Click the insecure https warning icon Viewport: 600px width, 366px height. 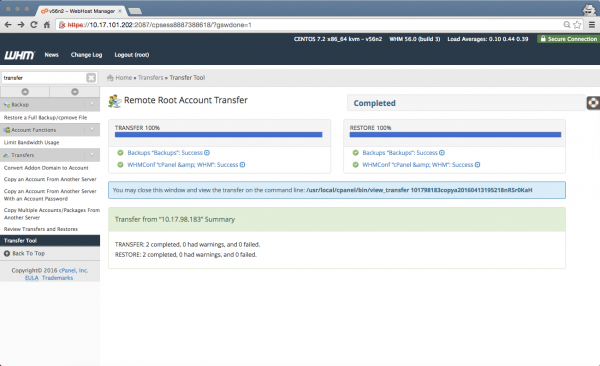pos(62,25)
